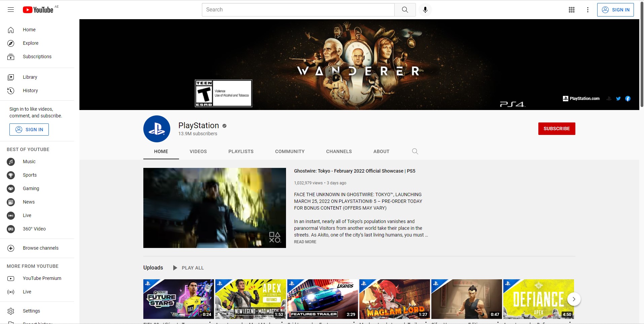
Task: Open GRID Legends Features Trailer thumbnail
Action: 323,299
